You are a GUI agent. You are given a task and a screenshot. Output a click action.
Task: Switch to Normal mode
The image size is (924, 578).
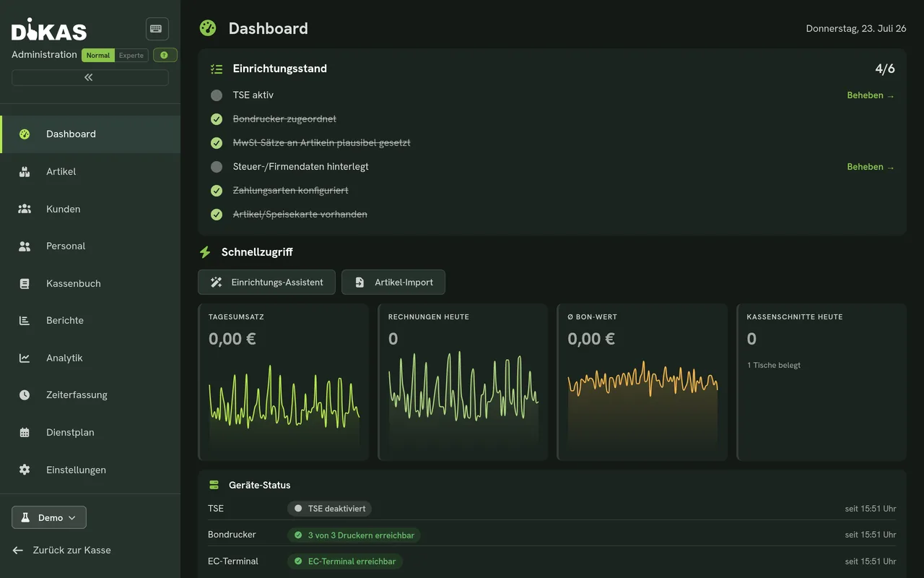click(98, 56)
